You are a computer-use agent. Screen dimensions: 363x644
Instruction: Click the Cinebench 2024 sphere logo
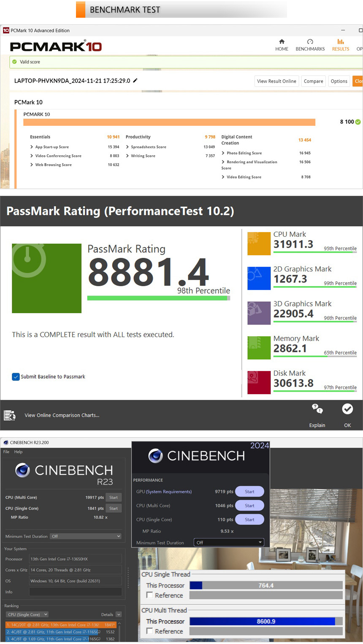156,456
